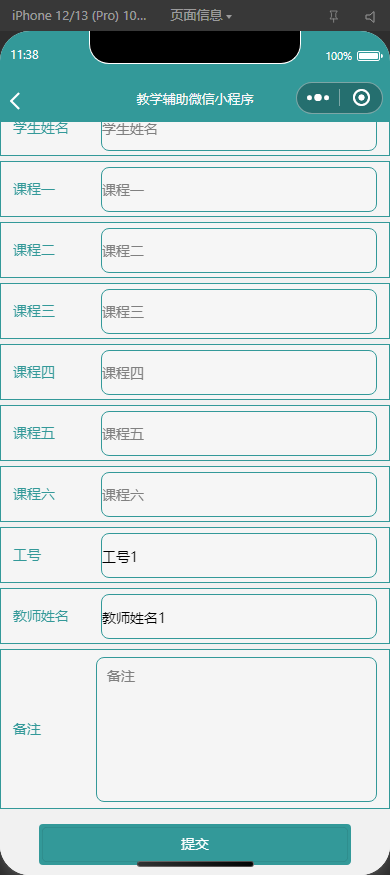This screenshot has width=390, height=875.
Task: Focus the 课程三 text field
Action: coord(239,311)
